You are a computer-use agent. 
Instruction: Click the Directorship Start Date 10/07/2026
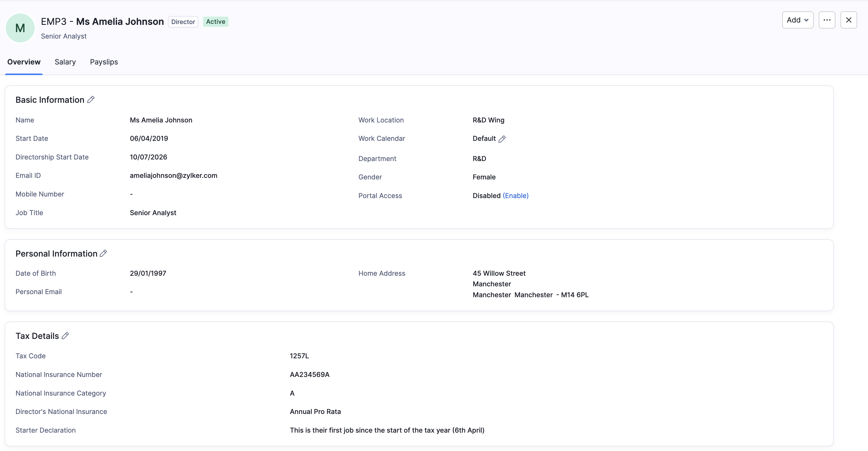[149, 157]
